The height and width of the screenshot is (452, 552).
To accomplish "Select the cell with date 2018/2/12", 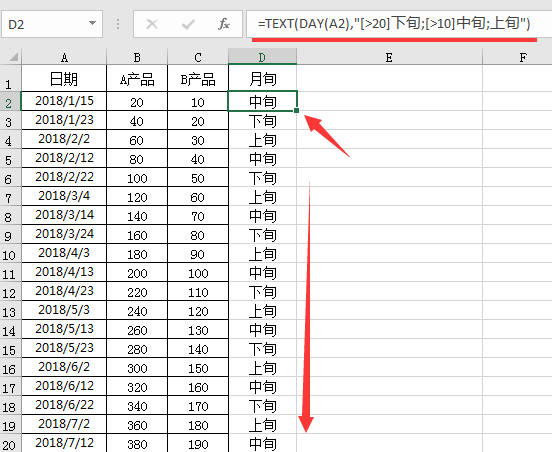I will point(64,158).
